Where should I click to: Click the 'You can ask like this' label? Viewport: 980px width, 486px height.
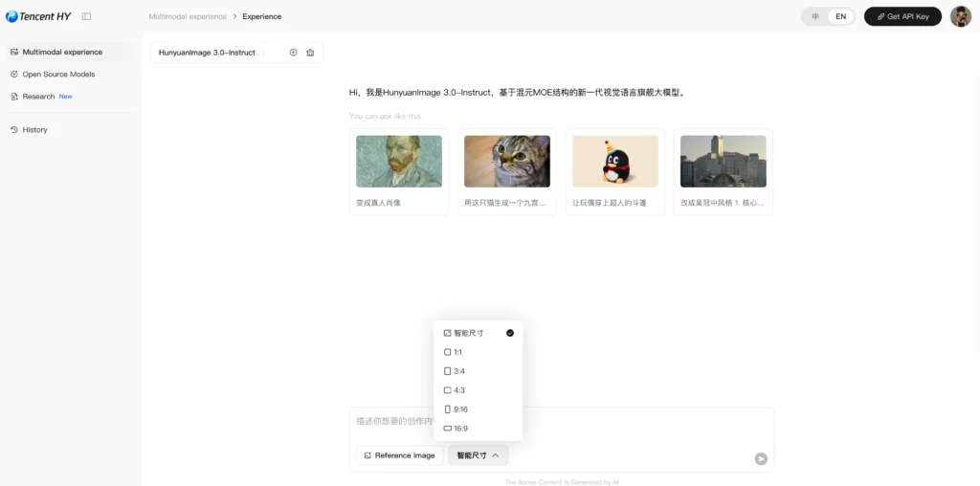[385, 116]
